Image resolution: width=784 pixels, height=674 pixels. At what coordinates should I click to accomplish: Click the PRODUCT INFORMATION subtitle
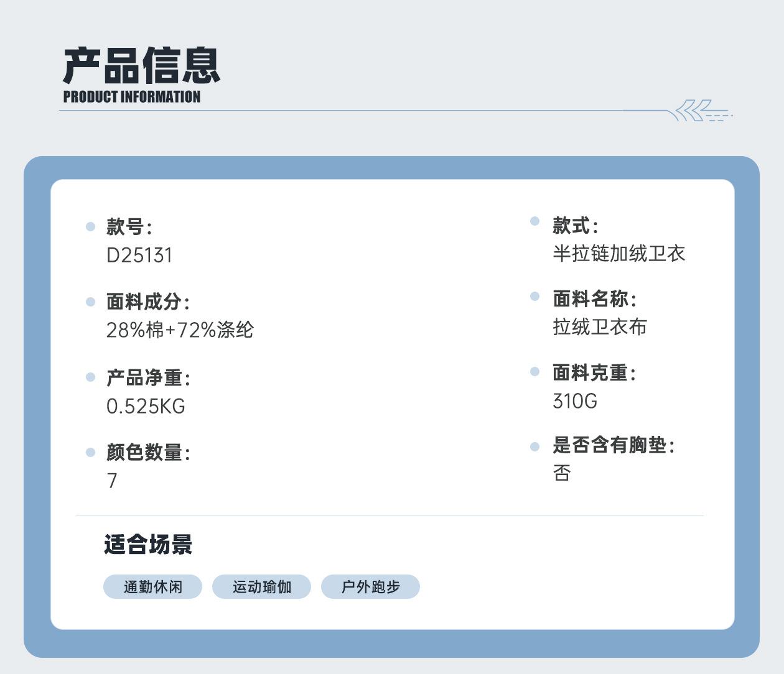pos(132,97)
